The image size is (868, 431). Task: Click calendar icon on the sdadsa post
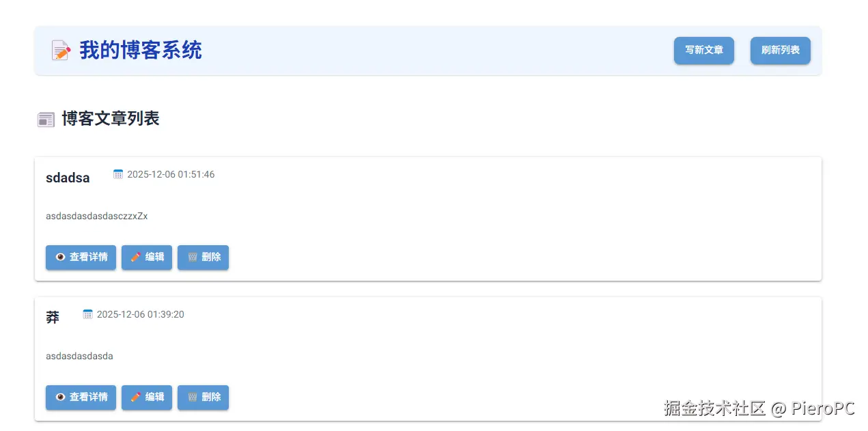[118, 174]
